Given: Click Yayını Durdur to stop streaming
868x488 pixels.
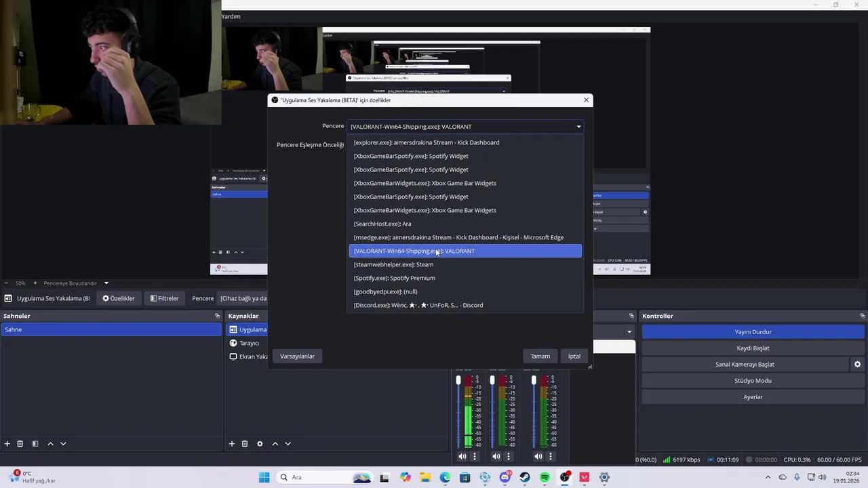Looking at the screenshot, I should [753, 332].
